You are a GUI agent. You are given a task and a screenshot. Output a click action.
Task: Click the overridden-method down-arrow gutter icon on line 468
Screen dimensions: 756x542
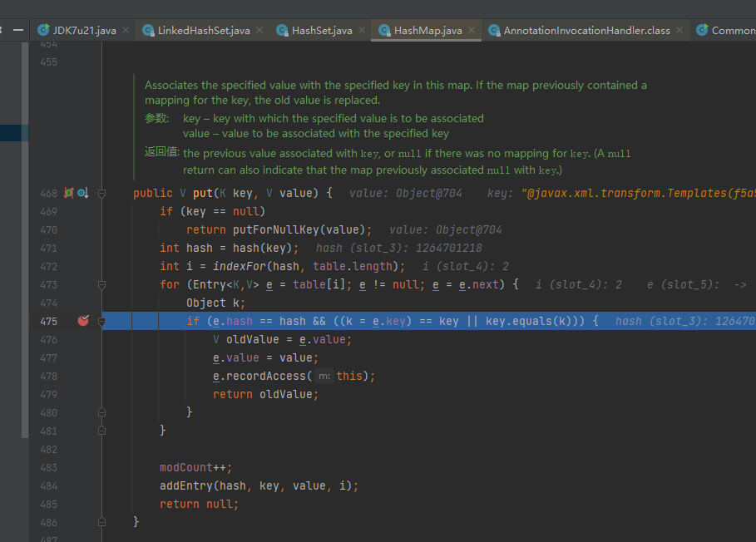(x=82, y=193)
